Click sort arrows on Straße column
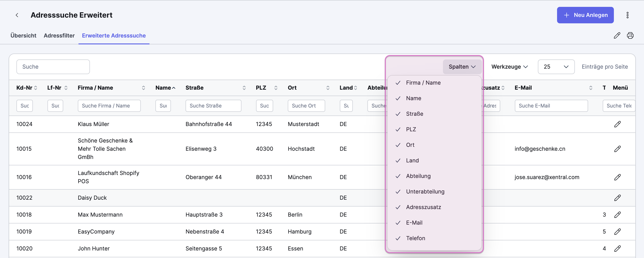The width and height of the screenshot is (644, 258). coord(244,88)
